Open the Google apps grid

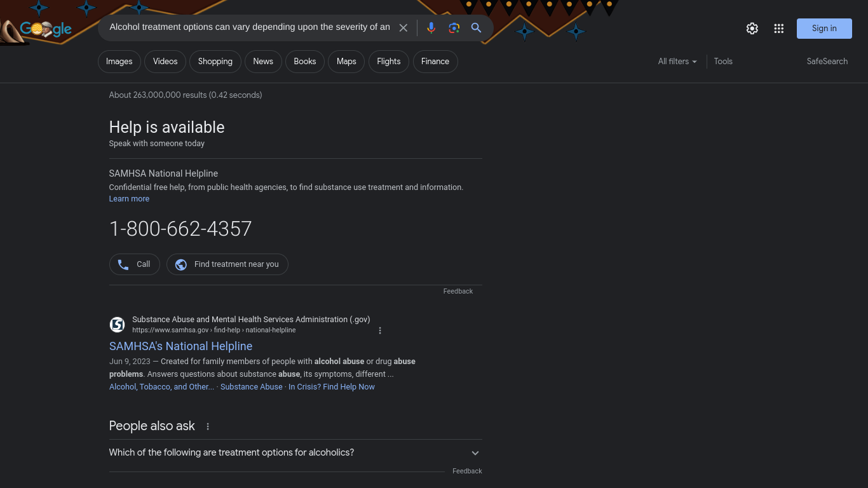[x=779, y=29]
